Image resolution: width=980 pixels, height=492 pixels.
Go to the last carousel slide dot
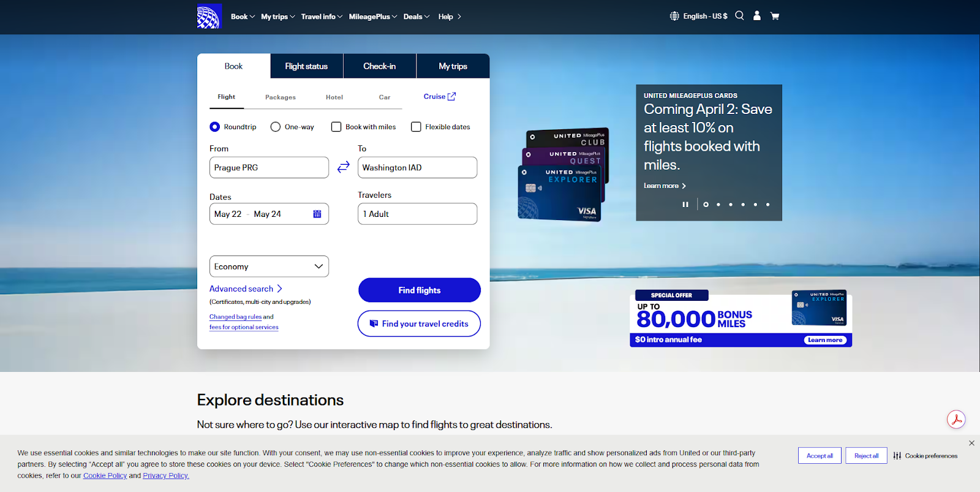(767, 205)
